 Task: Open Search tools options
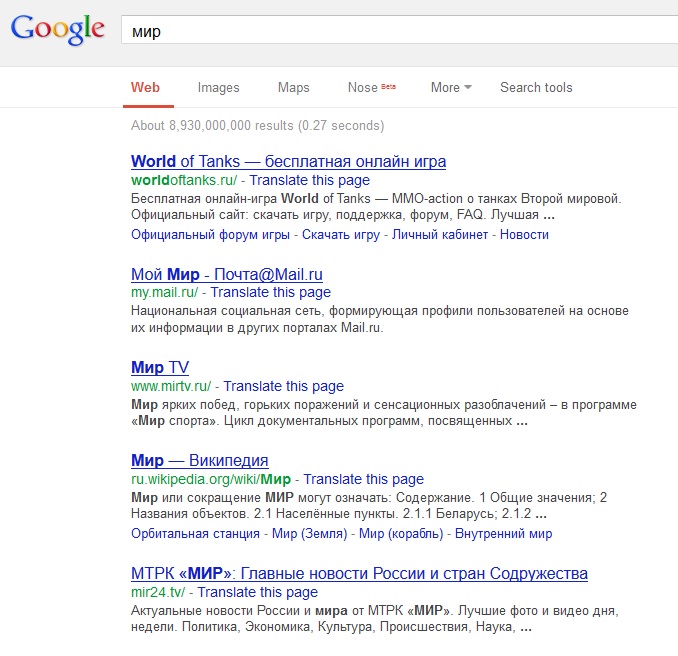click(x=536, y=88)
